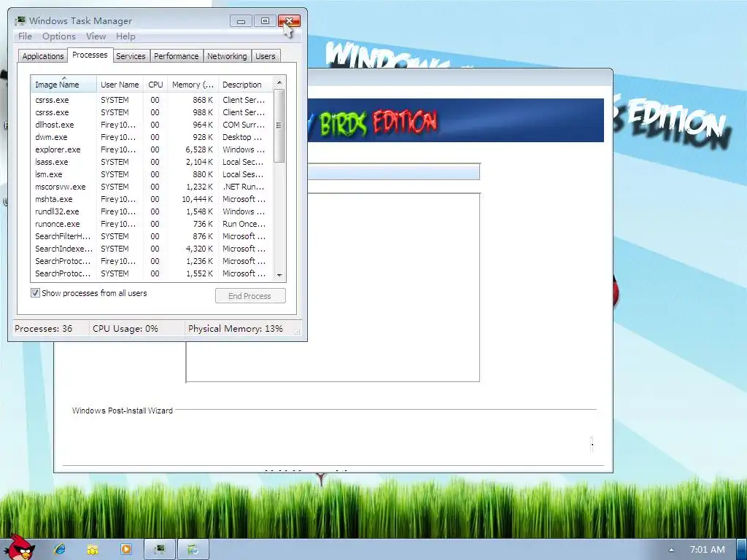This screenshot has height=560, width=747.
Task: Select the SearchFilterH... process row
Action: [x=152, y=236]
